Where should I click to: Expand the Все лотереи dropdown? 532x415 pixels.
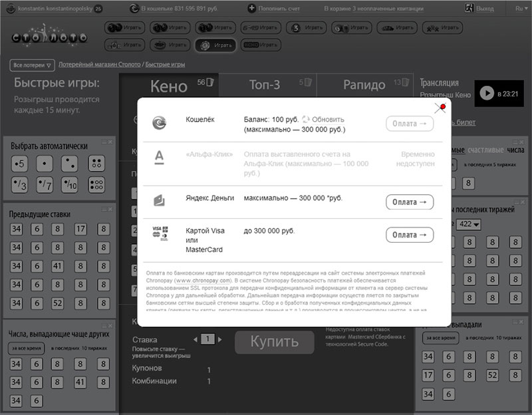pyautogui.click(x=31, y=65)
